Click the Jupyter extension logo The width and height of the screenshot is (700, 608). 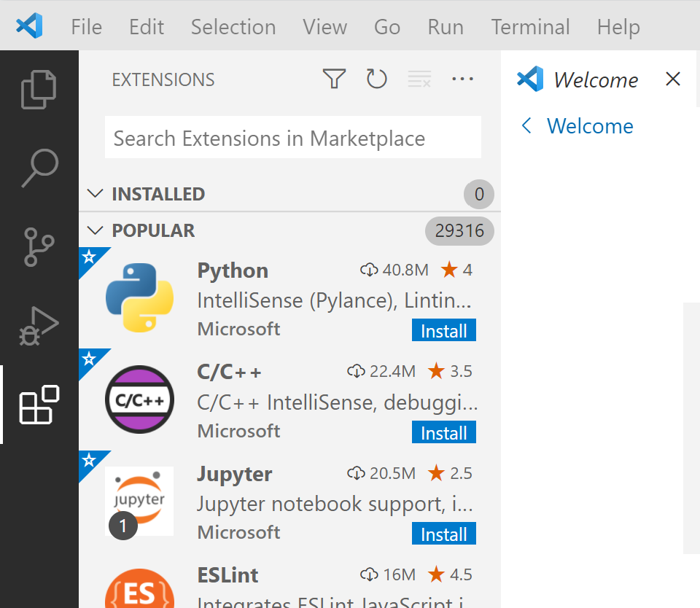[139, 501]
